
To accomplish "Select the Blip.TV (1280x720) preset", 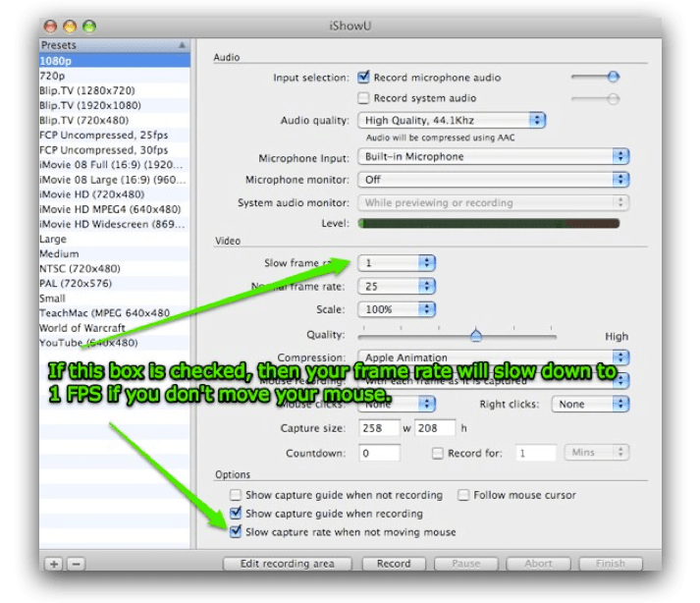I will point(115,90).
